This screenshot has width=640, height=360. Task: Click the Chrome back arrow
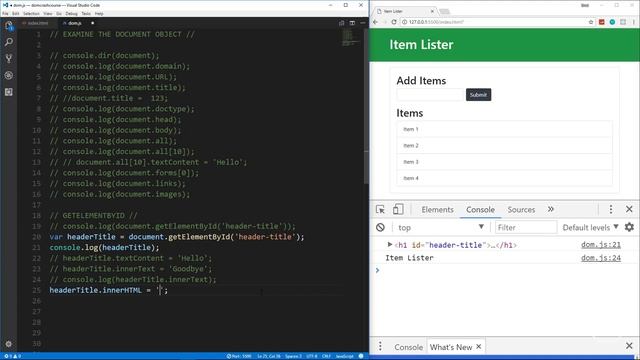tap(376, 22)
